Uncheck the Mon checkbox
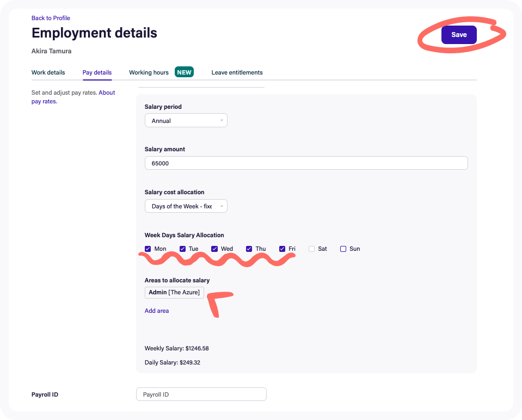 [x=148, y=249]
